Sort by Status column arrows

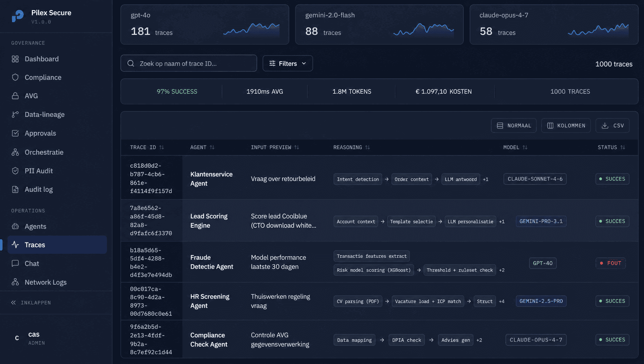tap(623, 147)
